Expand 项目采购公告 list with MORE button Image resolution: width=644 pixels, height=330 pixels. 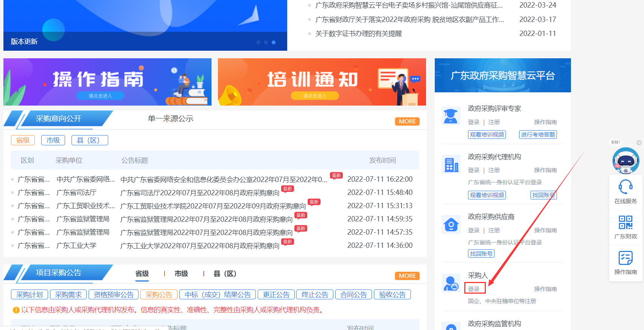[x=407, y=276]
